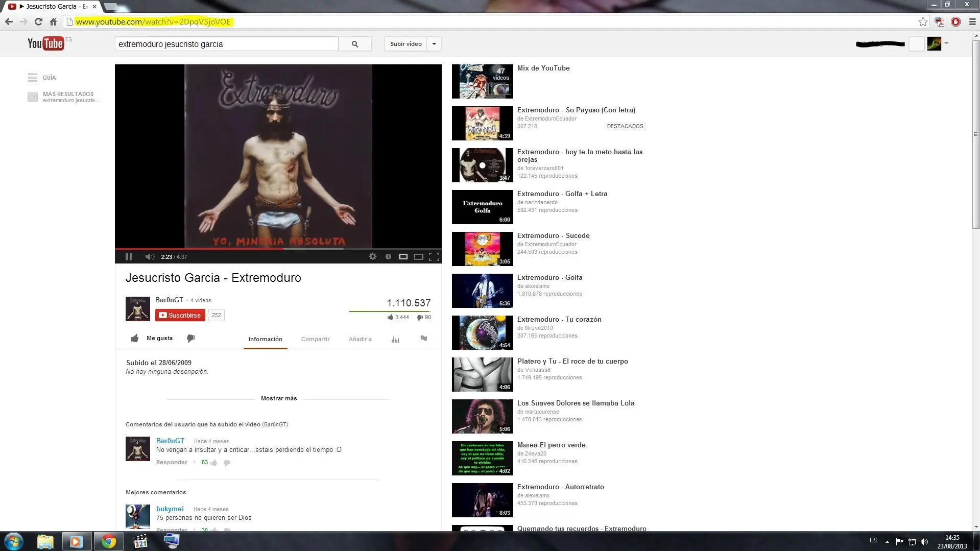The image size is (980, 551).
Task: Enter fullscreen video mode
Action: (x=434, y=257)
